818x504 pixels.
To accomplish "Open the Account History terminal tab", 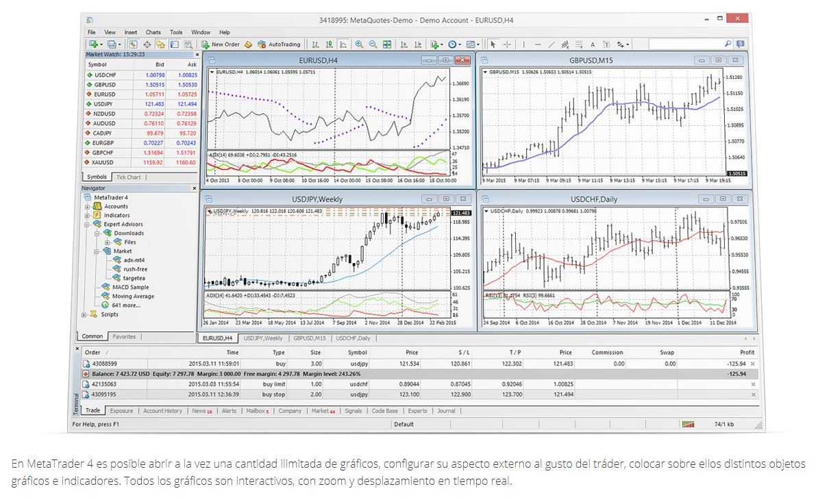I will 163,411.
